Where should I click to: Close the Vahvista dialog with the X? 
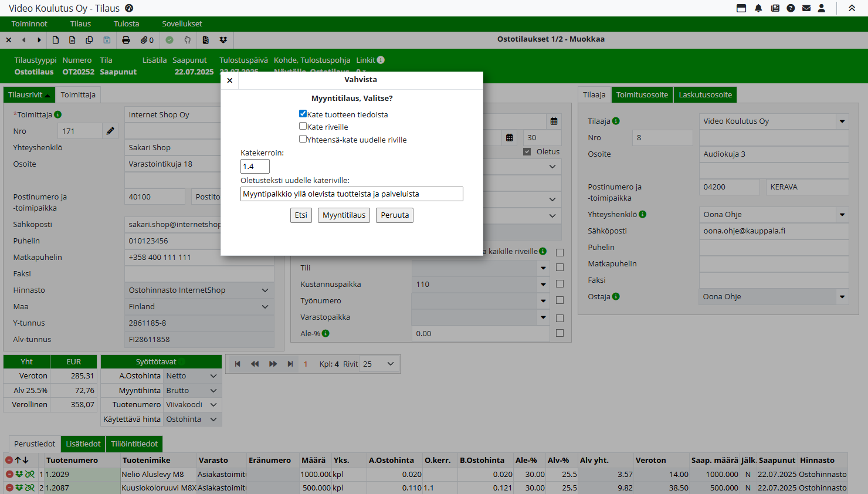(230, 80)
